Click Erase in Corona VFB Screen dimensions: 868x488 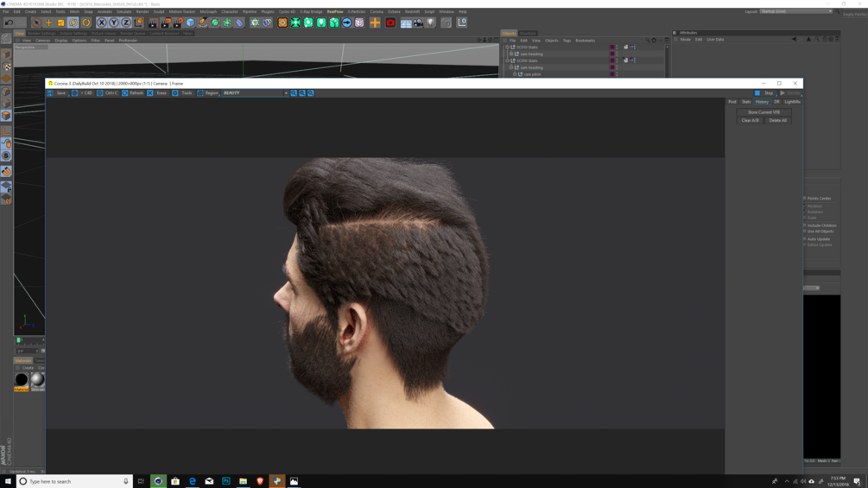157,93
